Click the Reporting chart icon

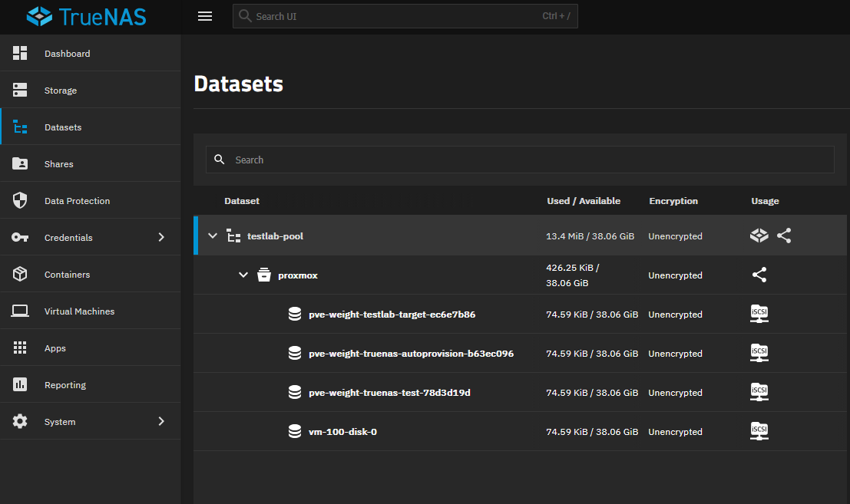pos(20,384)
